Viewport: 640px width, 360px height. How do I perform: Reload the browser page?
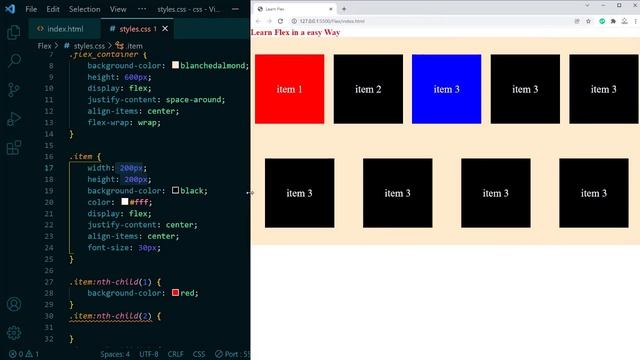point(280,21)
